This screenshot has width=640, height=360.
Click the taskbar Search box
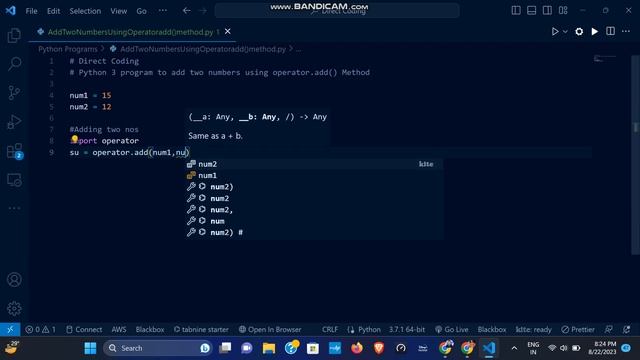[x=158, y=348]
